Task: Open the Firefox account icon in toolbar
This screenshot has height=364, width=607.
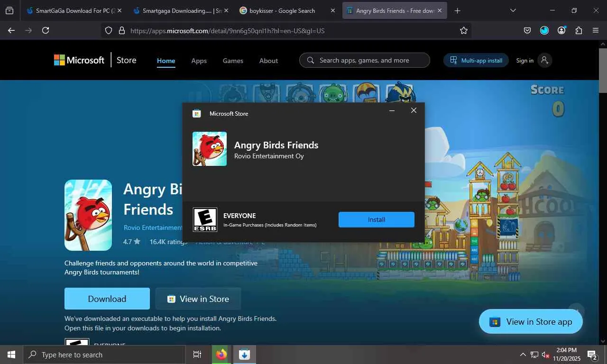Action: [561, 30]
